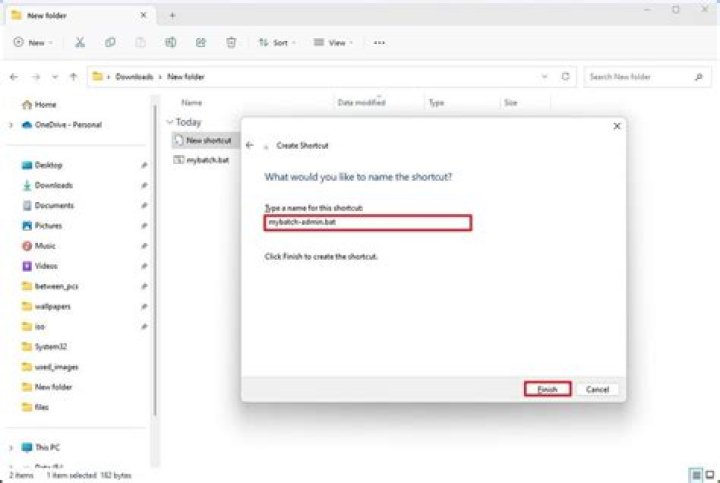Image resolution: width=720 pixels, height=483 pixels.
Task: Open used_images folder in navigation pane
Action: [50, 367]
